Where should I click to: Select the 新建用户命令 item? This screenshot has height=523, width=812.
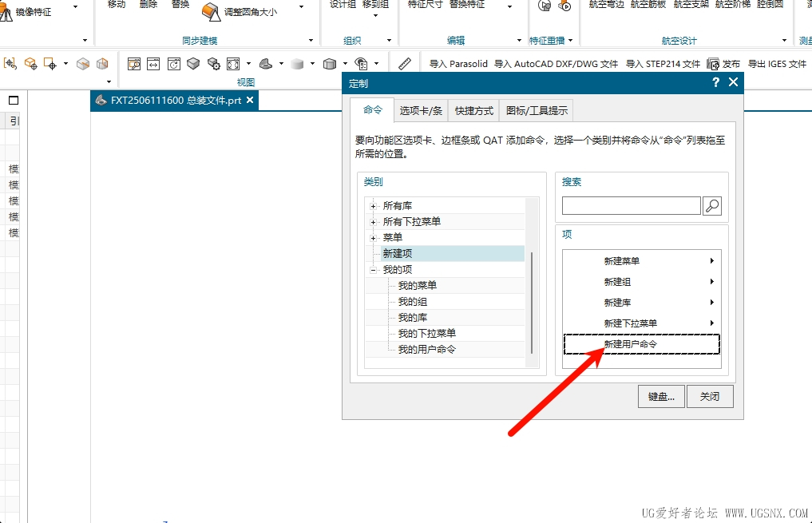(x=642, y=344)
